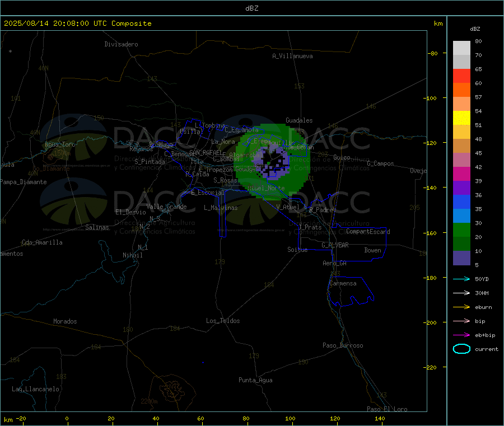Click the eburn legend label
This screenshot has width=504, height=426.
(x=483, y=307)
